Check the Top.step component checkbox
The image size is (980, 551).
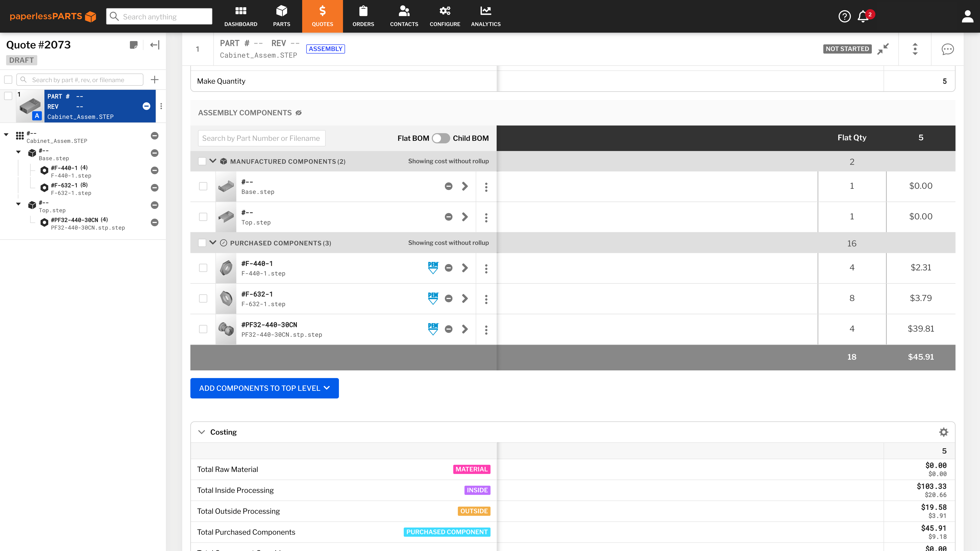[x=203, y=217]
